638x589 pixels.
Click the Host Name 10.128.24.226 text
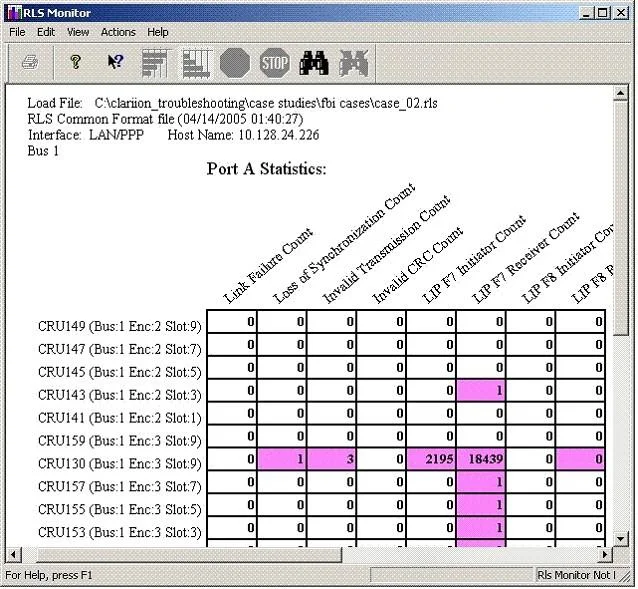243,135
